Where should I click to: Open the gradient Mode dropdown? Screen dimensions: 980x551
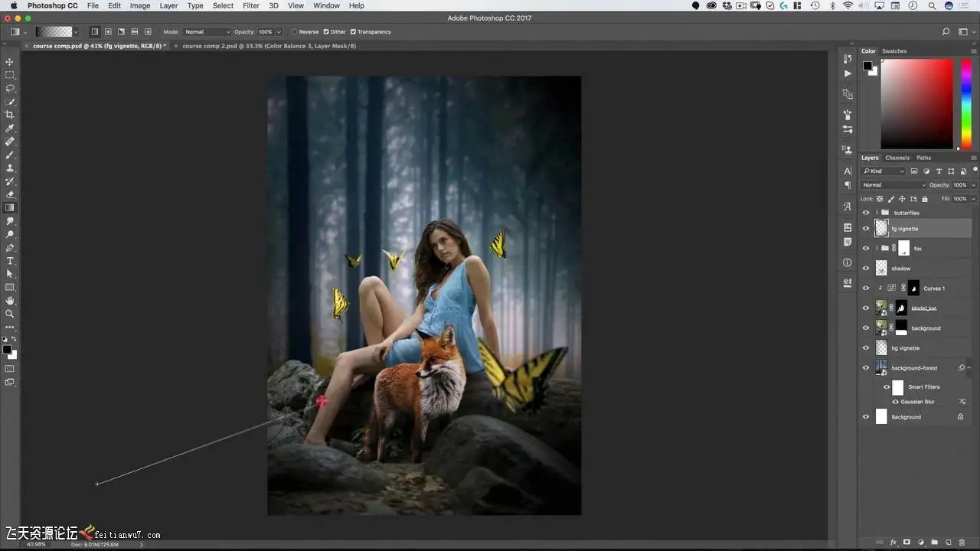(x=207, y=32)
